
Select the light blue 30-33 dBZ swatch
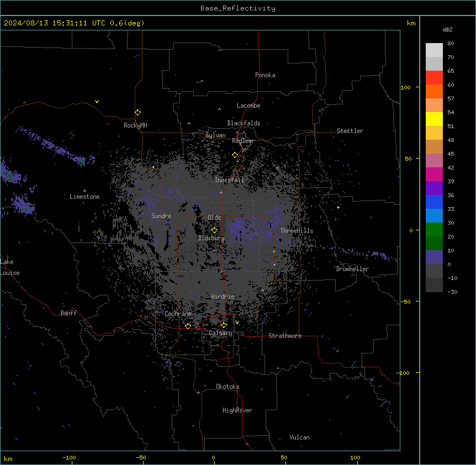434,216
